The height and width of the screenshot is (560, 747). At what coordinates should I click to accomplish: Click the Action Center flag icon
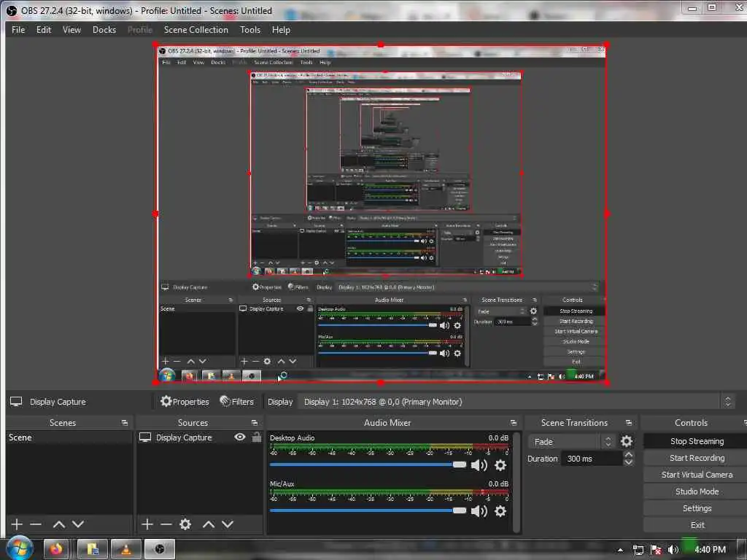pyautogui.click(x=656, y=550)
